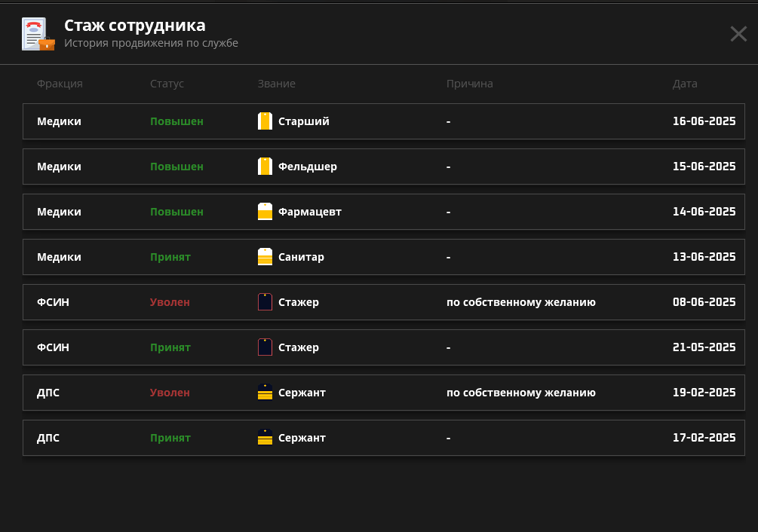The image size is (758, 532).
Task: Select the date 14-06-2025
Action: pyautogui.click(x=704, y=212)
